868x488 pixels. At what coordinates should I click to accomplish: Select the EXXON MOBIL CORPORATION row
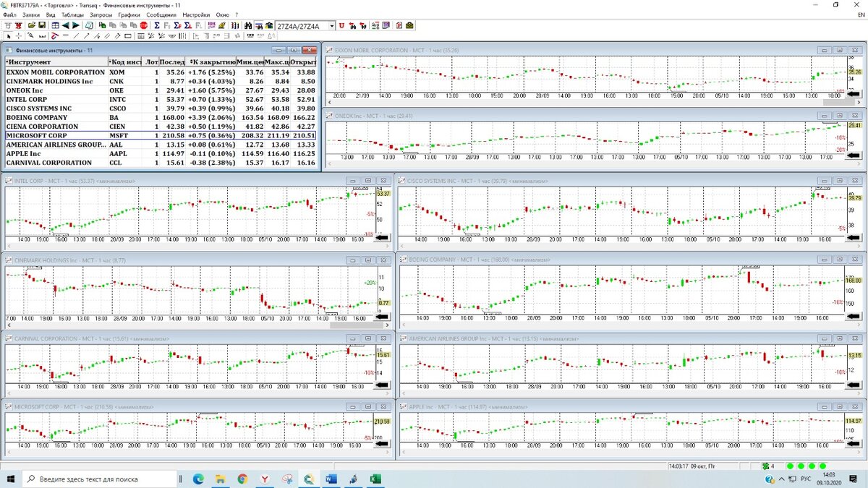pos(161,72)
